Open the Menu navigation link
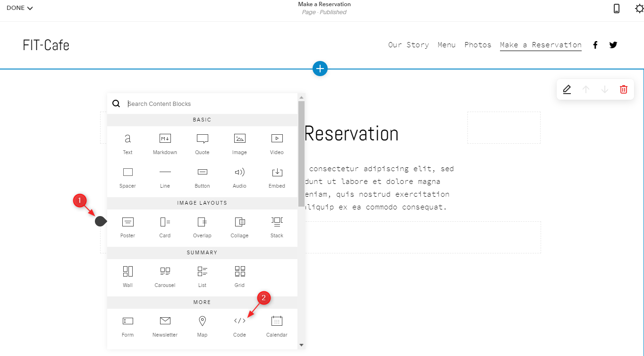This screenshot has height=356, width=644. pos(446,45)
